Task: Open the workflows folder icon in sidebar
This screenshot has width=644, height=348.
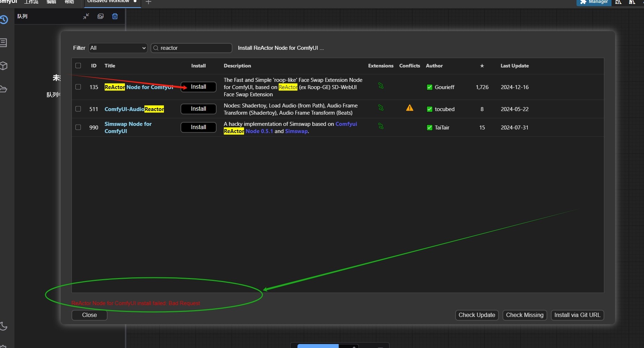Action: coord(3,89)
